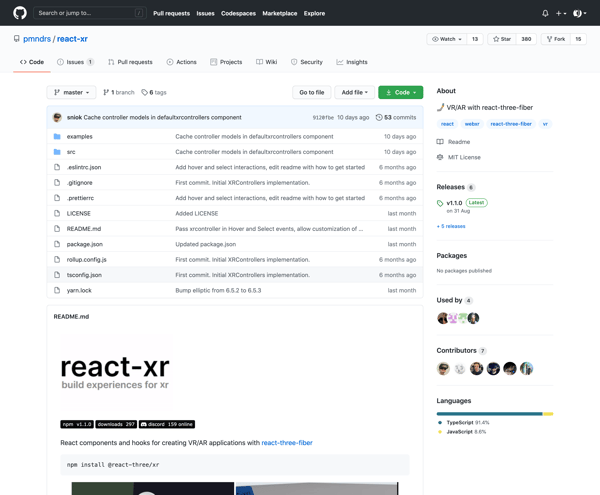Open Pull requests in top navigation
Screen dimensions: 600x495
171,13
